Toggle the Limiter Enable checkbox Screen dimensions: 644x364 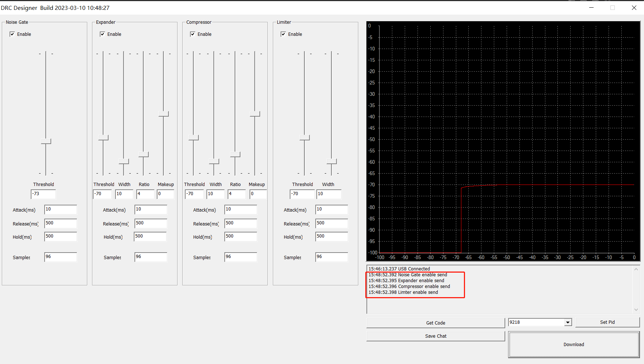283,34
